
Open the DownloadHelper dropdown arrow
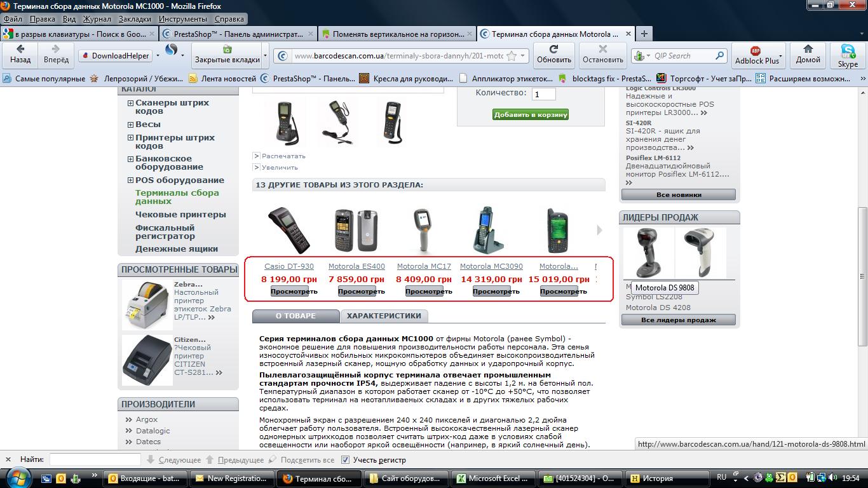point(157,56)
